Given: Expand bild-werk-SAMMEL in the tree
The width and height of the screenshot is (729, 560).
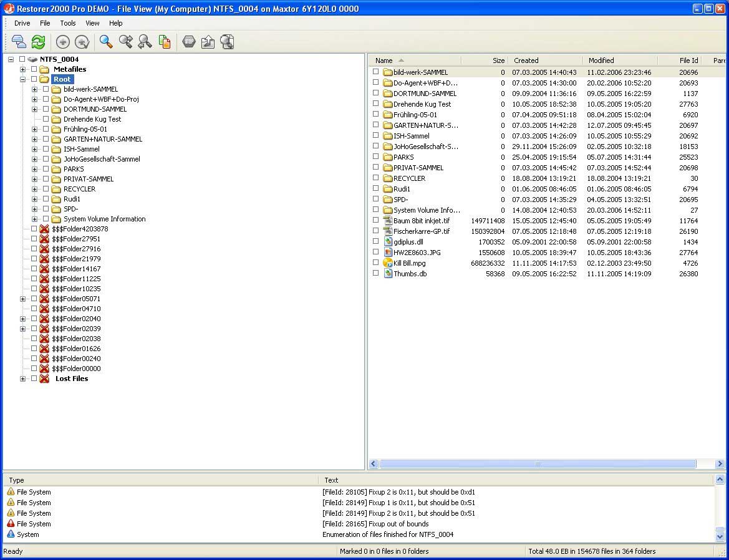Looking at the screenshot, I should pos(34,89).
